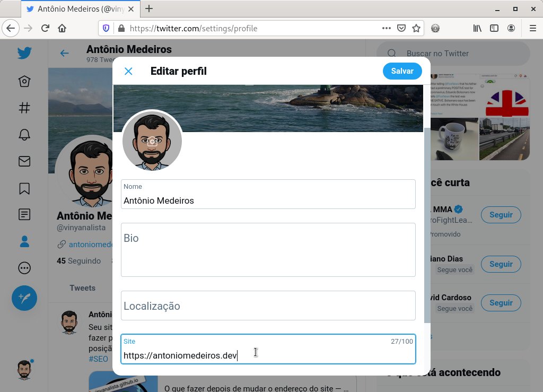
Task: Open the coffee mug photo thumbnail
Action: click(x=454, y=139)
